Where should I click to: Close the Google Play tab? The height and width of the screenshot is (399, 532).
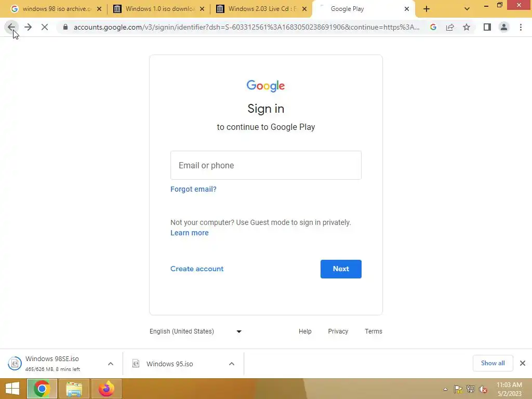[x=406, y=9]
